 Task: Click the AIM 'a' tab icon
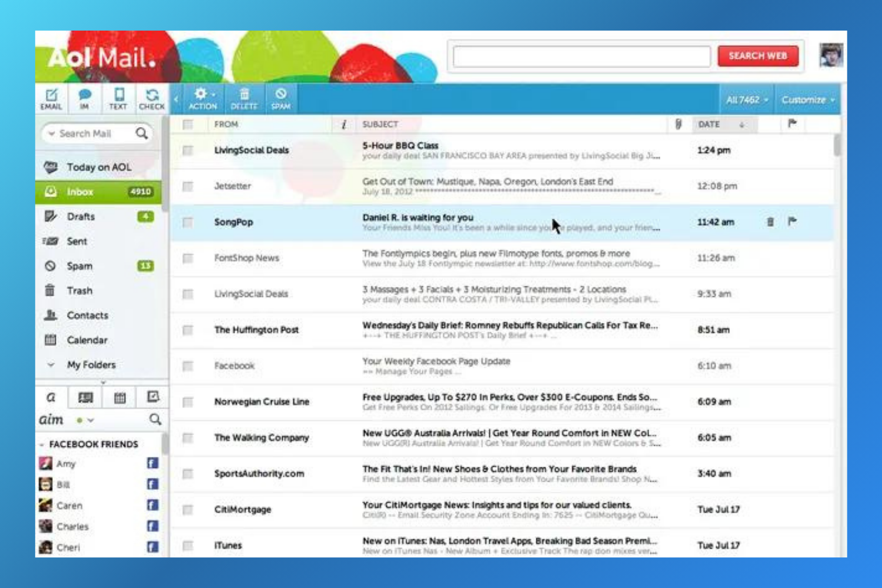pos(51,397)
